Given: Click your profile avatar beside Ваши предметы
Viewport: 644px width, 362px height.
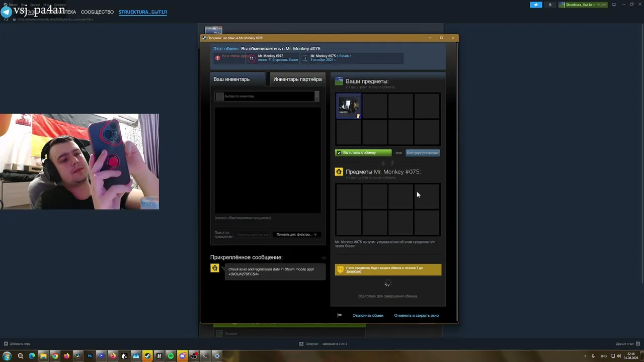Looking at the screenshot, I should pos(339,81).
